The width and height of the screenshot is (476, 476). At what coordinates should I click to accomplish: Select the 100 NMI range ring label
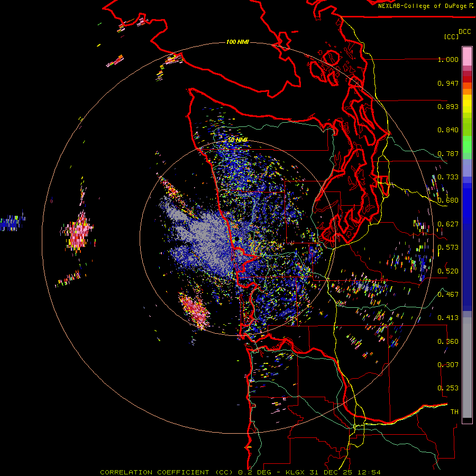[237, 42]
